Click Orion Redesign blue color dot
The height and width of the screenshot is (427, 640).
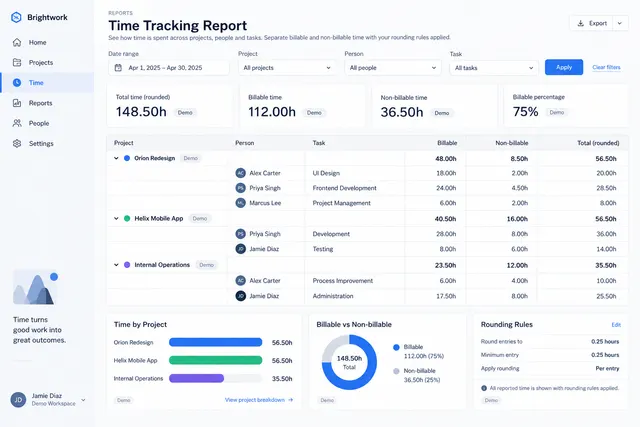(x=127, y=158)
